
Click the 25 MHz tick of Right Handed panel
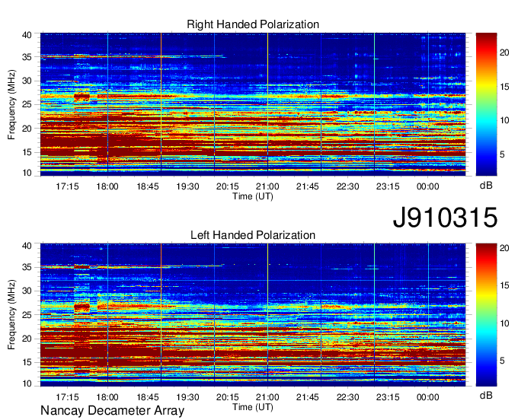pyautogui.click(x=27, y=104)
